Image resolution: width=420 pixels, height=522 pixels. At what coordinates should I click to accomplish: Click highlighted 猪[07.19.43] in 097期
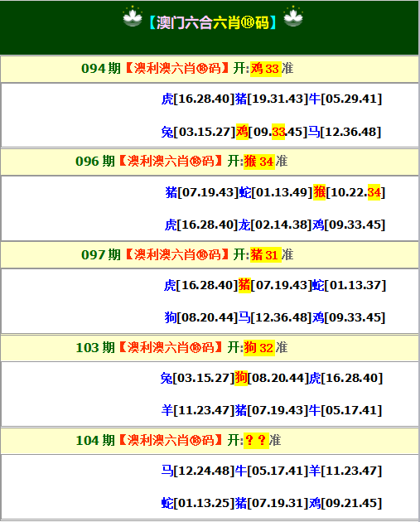275,285
